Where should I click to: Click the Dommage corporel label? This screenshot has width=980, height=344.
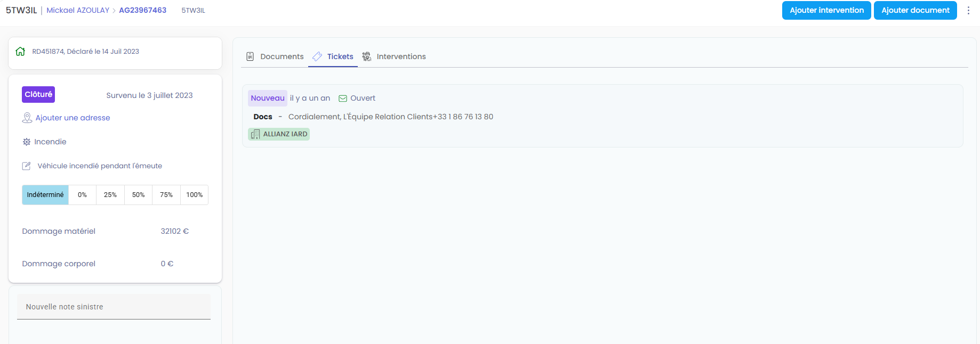(x=59, y=264)
